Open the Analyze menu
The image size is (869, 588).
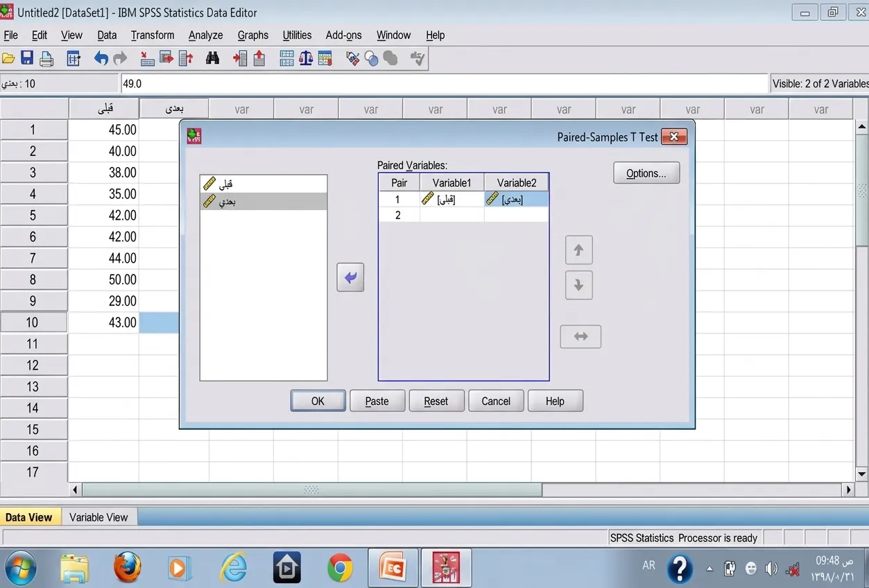click(x=206, y=35)
